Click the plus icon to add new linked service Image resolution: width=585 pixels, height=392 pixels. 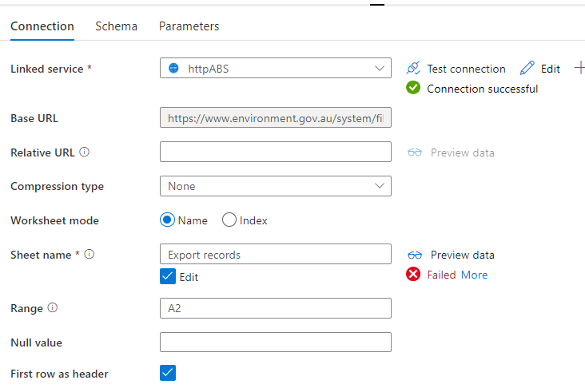pyautogui.click(x=579, y=68)
